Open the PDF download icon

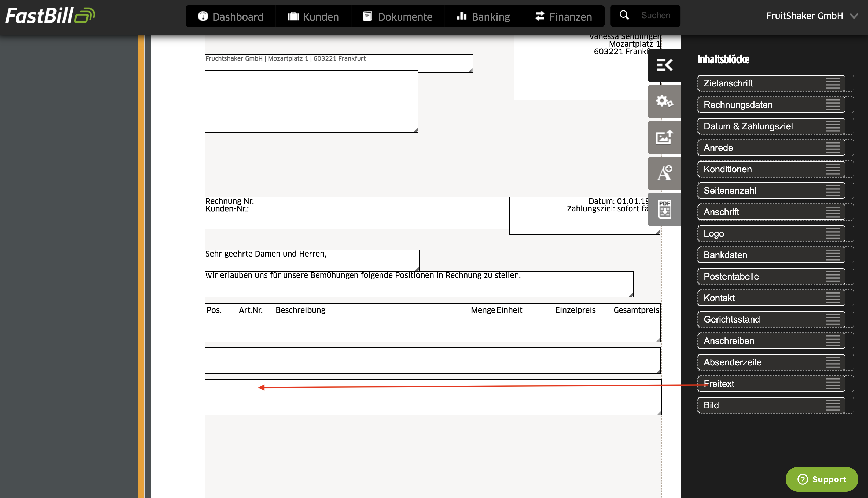coord(664,209)
